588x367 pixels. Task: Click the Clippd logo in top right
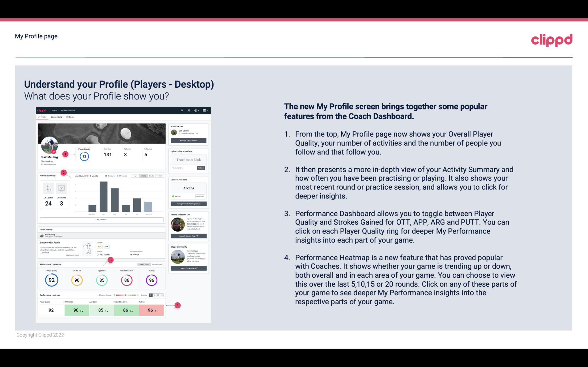point(551,40)
